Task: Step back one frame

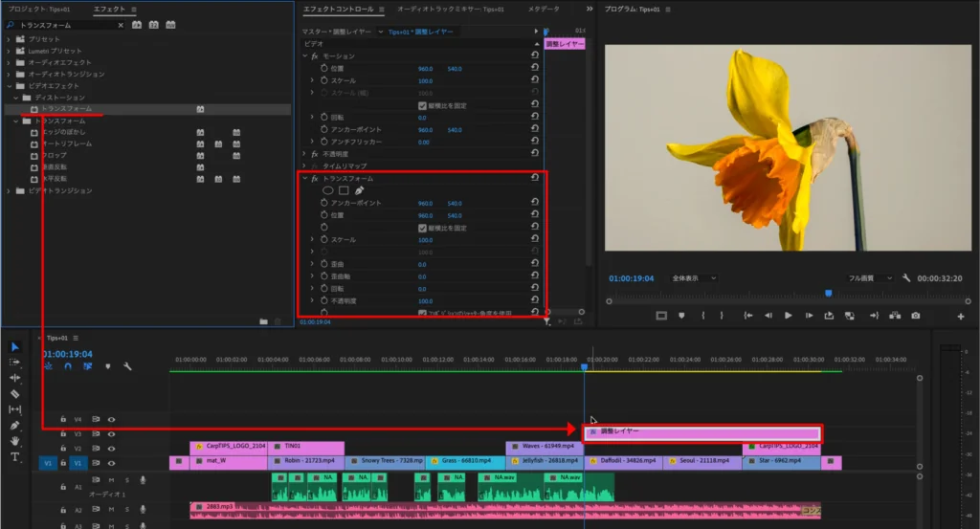Action: [x=768, y=316]
